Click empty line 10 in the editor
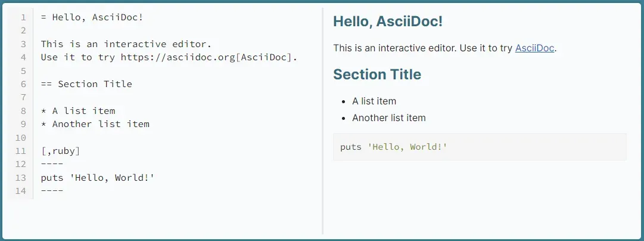Screen dimensions: 644x241 point(176,137)
